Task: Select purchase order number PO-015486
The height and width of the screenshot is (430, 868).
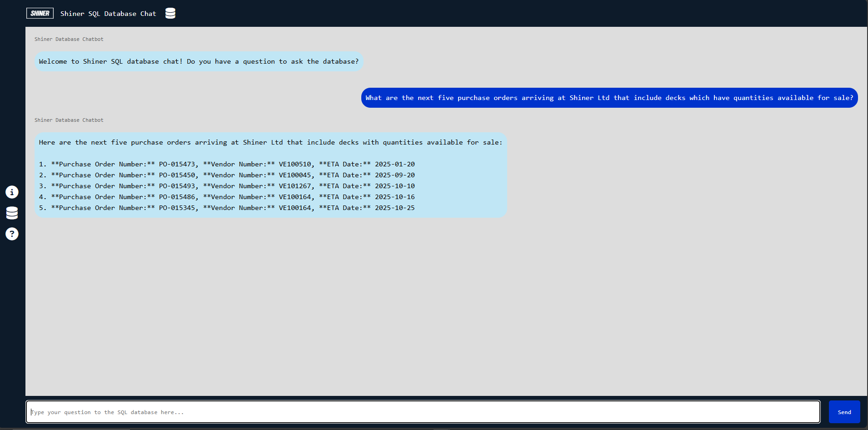Action: (x=177, y=197)
